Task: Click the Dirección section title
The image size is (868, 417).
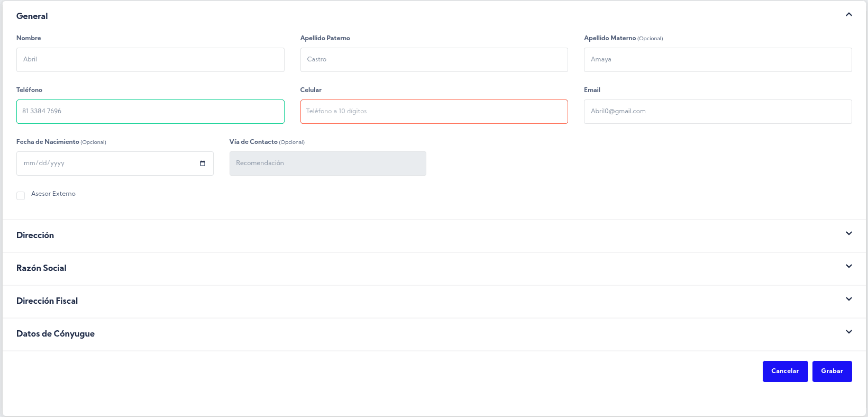Action: [x=35, y=235]
